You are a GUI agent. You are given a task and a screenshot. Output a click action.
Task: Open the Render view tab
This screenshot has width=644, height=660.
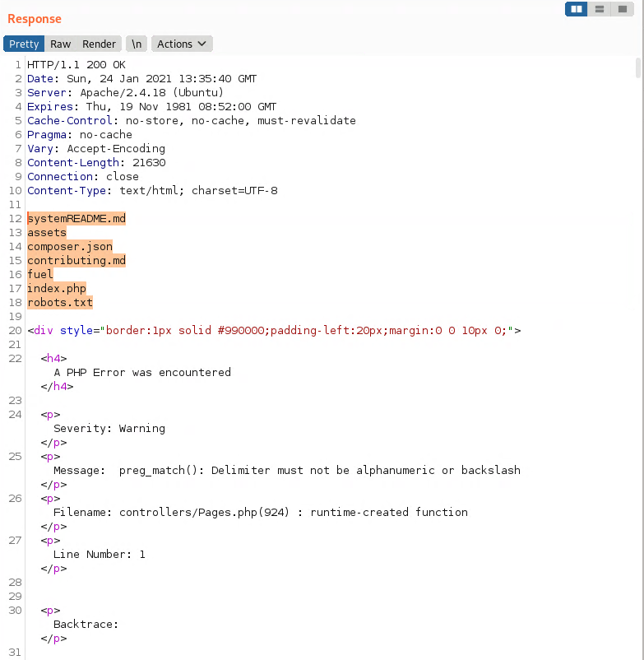pyautogui.click(x=99, y=44)
